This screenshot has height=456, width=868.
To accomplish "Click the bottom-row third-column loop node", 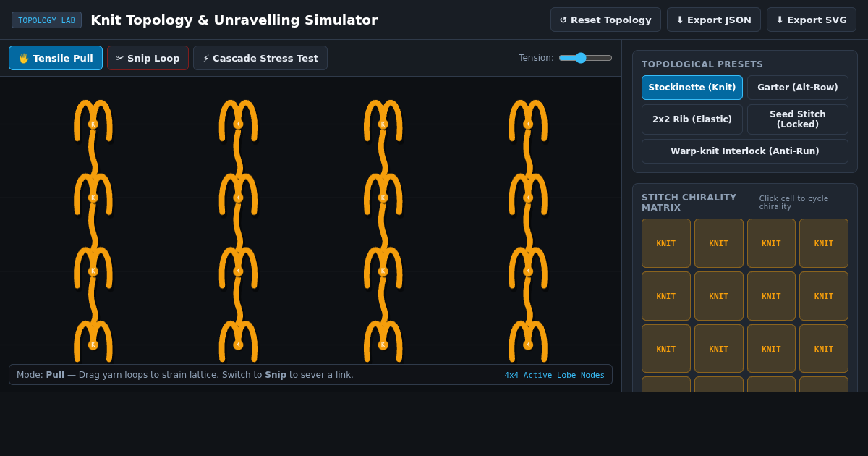I will pyautogui.click(x=383, y=345).
